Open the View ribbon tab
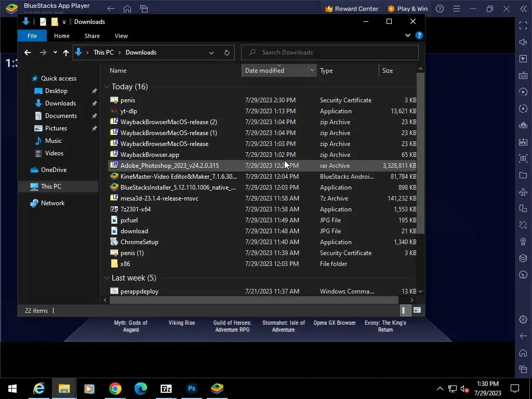 121,36
